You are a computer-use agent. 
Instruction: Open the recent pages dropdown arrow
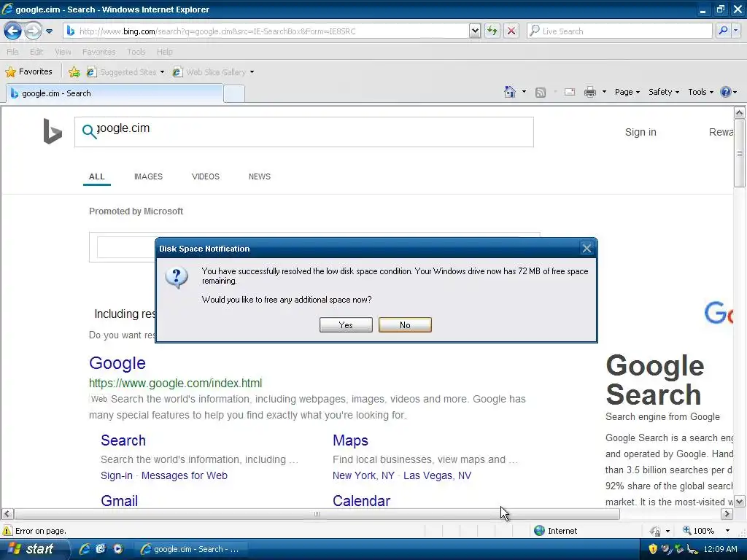tap(49, 31)
